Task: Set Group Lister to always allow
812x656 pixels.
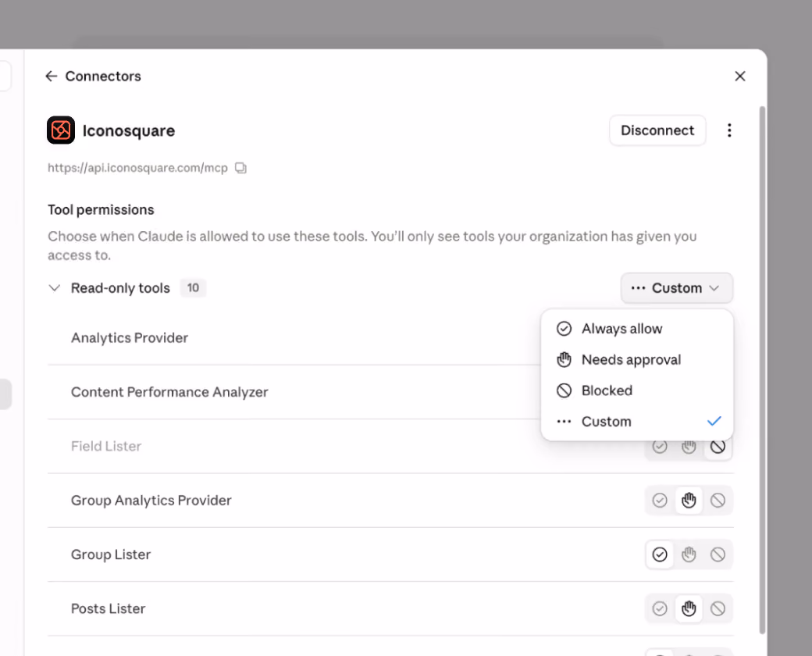Action: click(x=660, y=554)
